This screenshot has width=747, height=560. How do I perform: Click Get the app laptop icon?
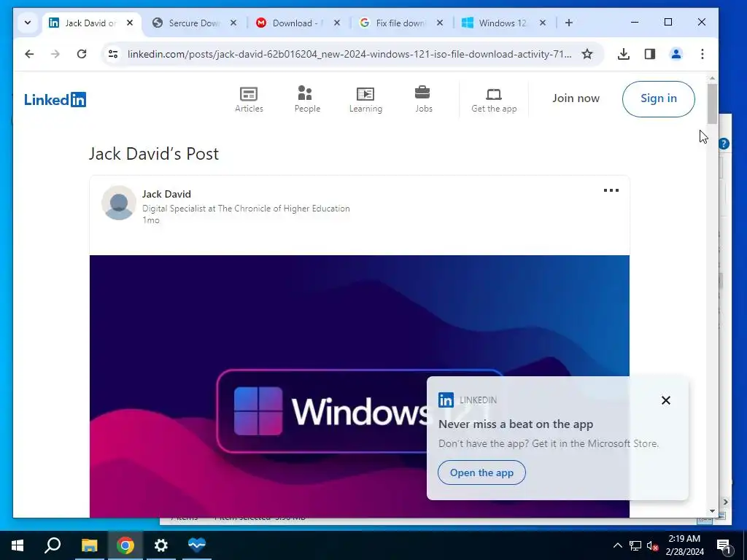tap(494, 94)
